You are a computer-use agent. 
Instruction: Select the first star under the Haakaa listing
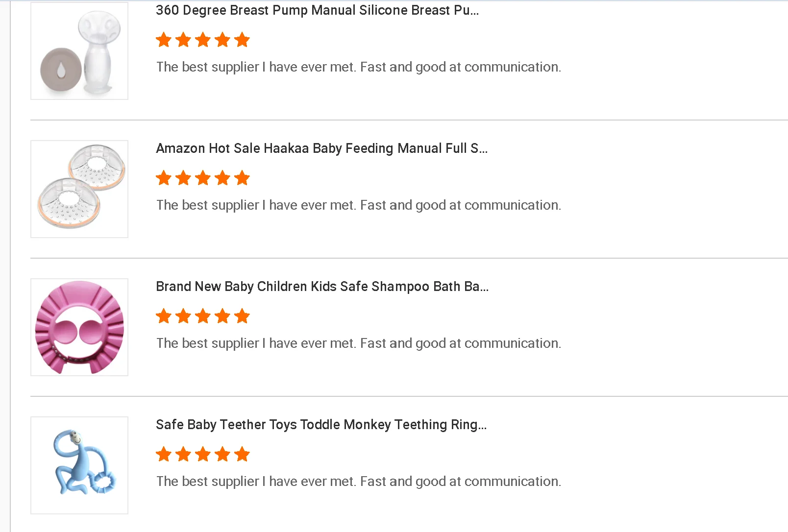[164, 178]
